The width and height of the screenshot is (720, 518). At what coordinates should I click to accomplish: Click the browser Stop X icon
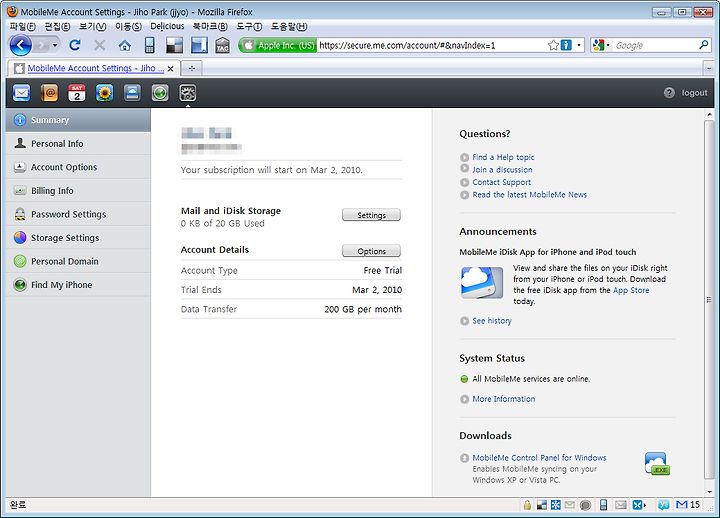[99, 45]
